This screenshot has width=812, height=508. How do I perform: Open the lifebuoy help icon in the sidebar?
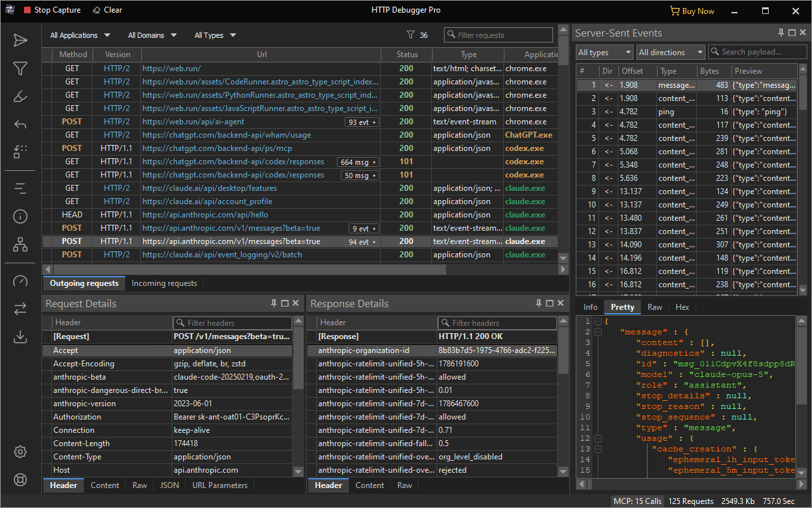pyautogui.click(x=20, y=479)
